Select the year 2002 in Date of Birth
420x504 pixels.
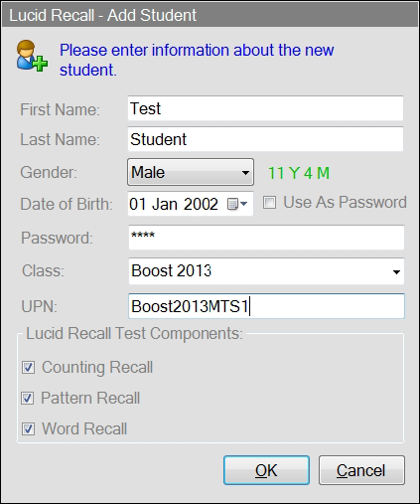[201, 204]
